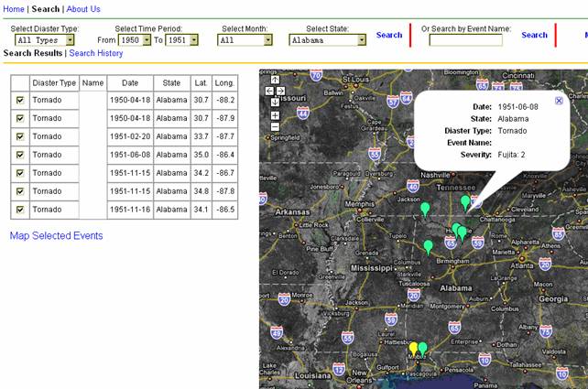Close the tornado info popup bubble
Image resolution: width=588 pixels, height=389 pixels.
click(x=560, y=101)
